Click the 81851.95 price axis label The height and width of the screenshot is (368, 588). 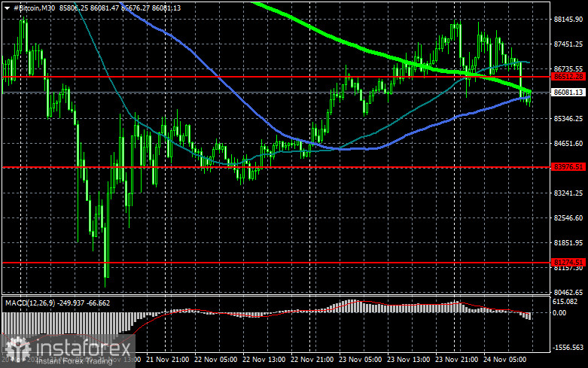coord(568,243)
